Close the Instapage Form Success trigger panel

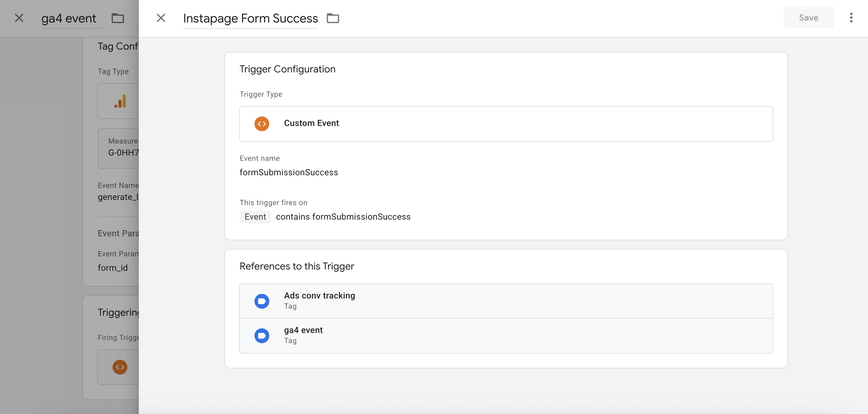(x=161, y=18)
